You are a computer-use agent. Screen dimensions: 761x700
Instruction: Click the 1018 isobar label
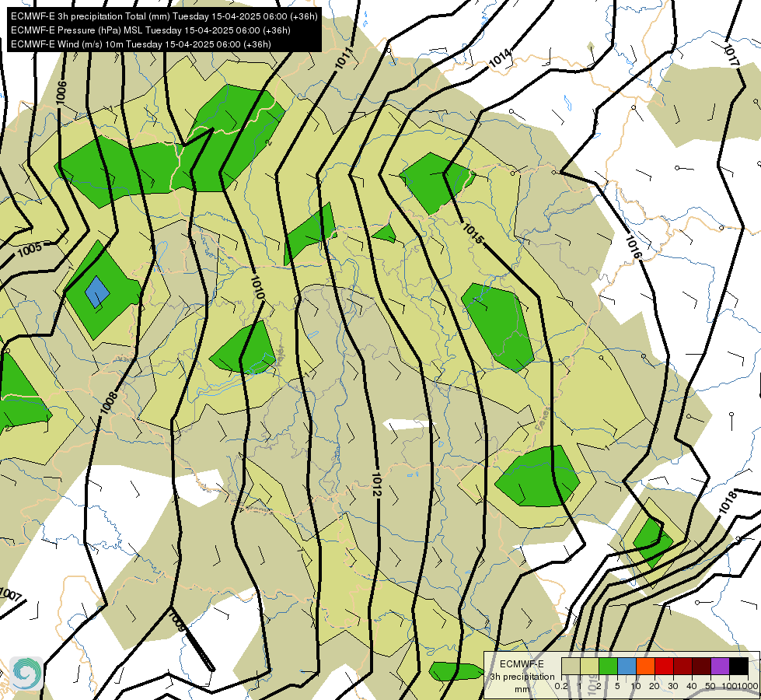click(728, 502)
